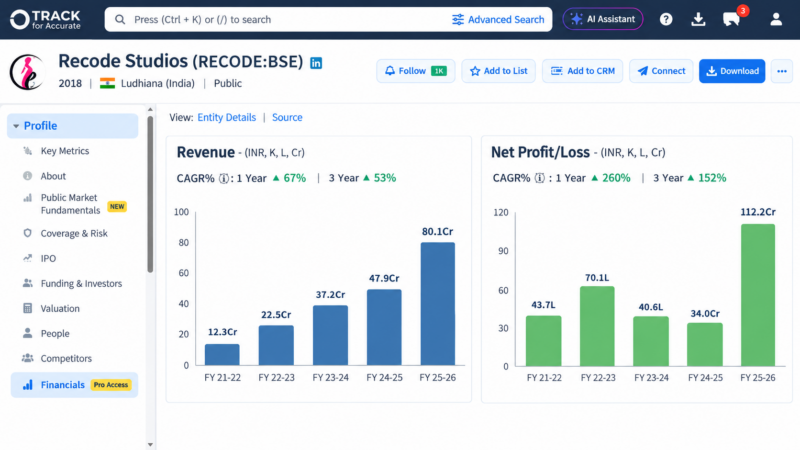Select Financials in sidebar
800x450 pixels.
click(74, 385)
